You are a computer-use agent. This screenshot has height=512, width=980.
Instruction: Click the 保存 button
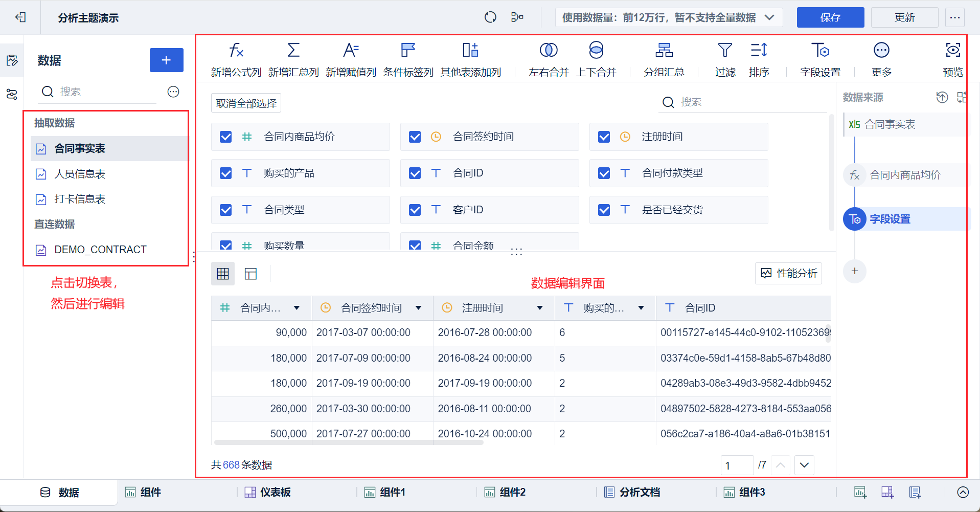[830, 17]
